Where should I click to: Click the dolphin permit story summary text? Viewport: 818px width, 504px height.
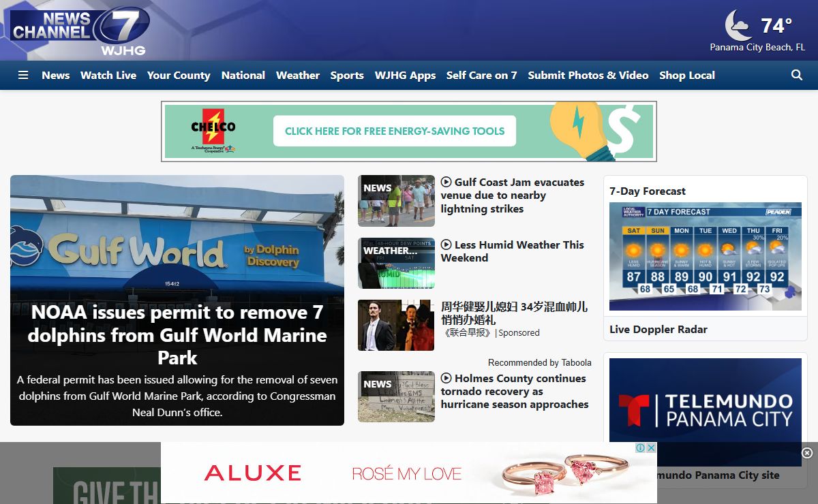177,396
